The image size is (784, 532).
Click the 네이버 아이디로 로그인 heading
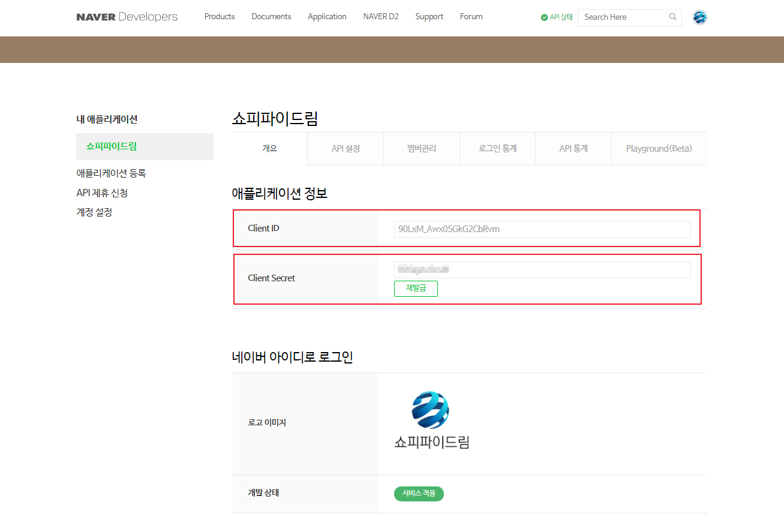[293, 357]
